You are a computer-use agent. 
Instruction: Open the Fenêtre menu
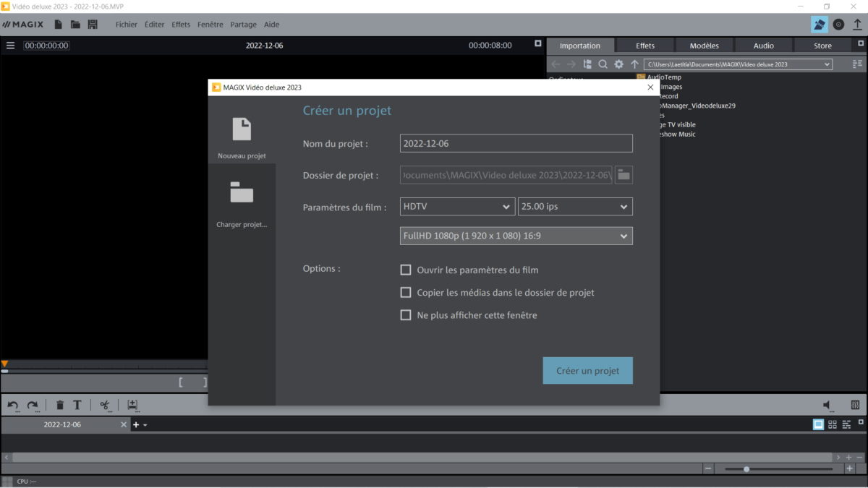tap(210, 25)
